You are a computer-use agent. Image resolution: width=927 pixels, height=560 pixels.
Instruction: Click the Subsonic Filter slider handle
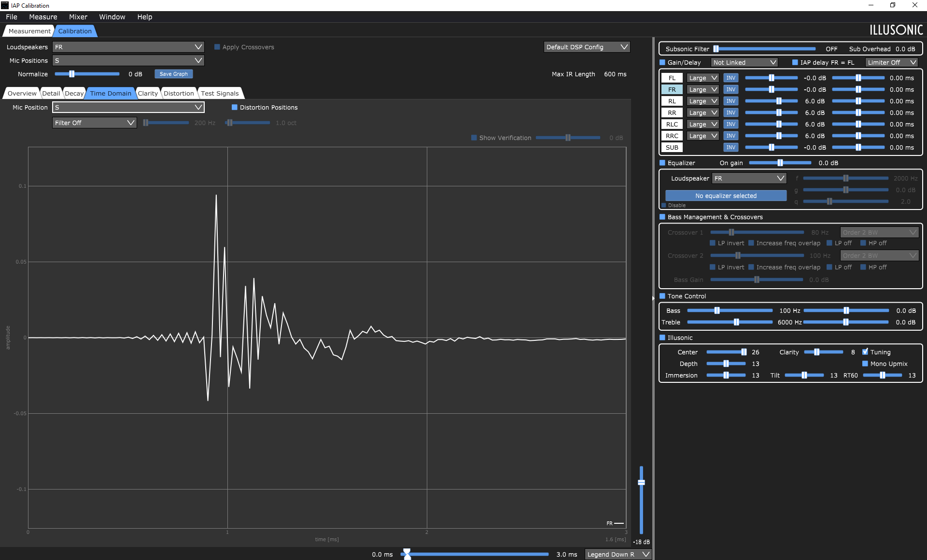pyautogui.click(x=716, y=49)
